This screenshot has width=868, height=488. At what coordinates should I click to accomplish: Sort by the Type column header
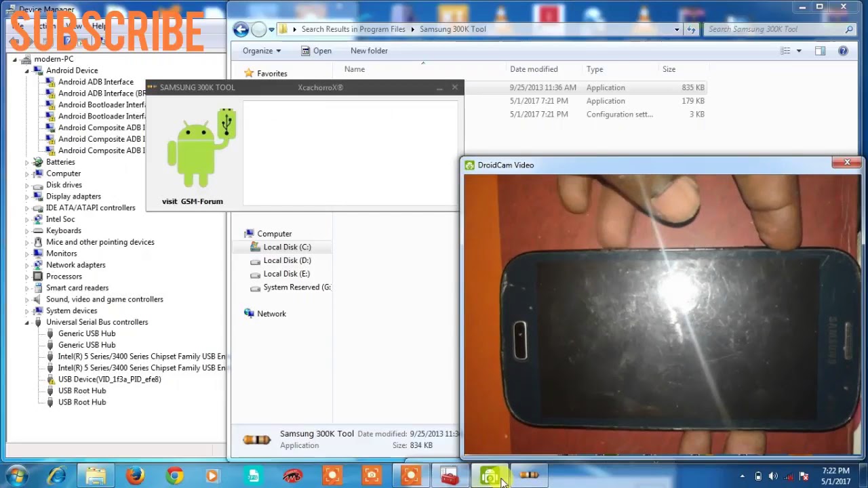point(595,69)
